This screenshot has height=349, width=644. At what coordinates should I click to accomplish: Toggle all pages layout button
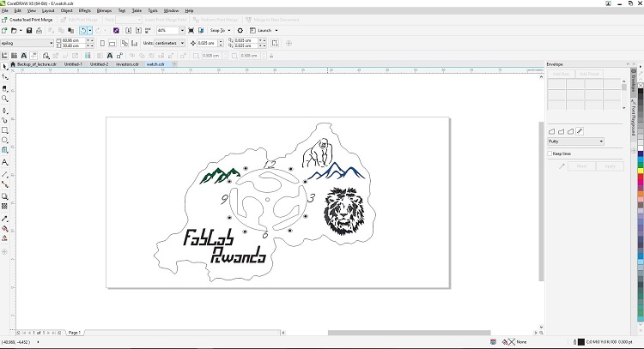125,43
